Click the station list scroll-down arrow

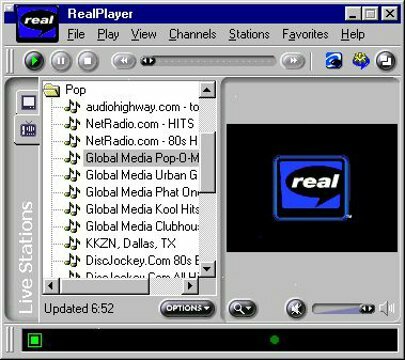coord(207,268)
